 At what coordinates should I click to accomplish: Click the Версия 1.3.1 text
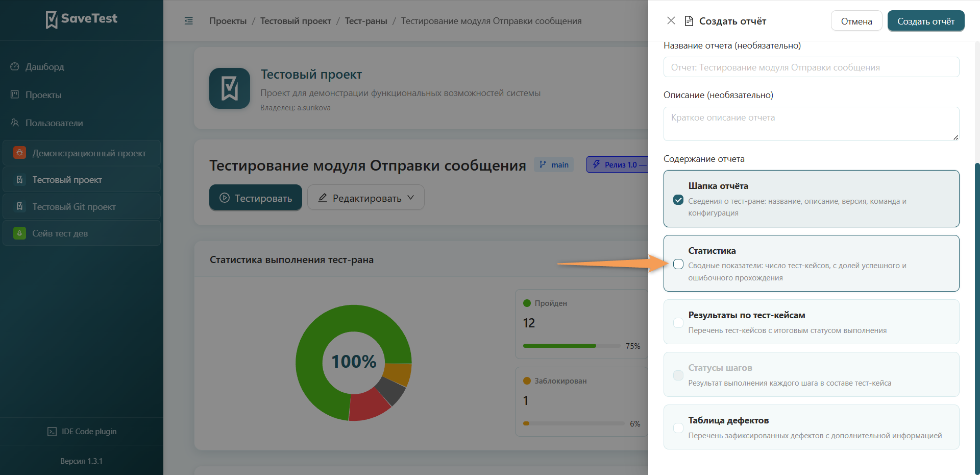[82, 461]
